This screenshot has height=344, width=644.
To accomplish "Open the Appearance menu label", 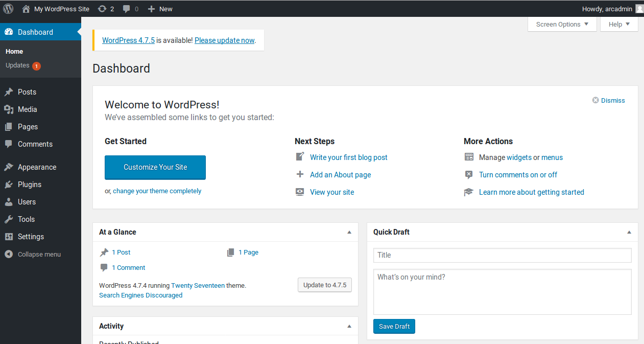I will pos(37,167).
